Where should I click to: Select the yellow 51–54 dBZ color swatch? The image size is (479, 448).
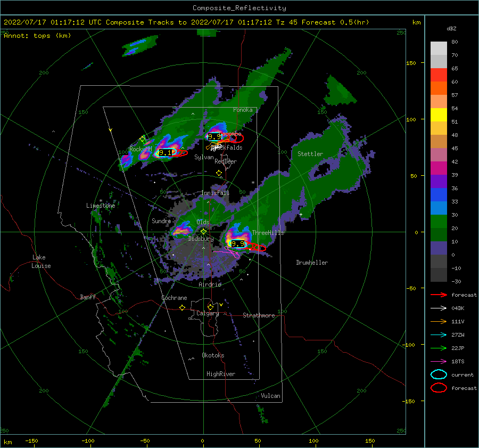(x=439, y=115)
